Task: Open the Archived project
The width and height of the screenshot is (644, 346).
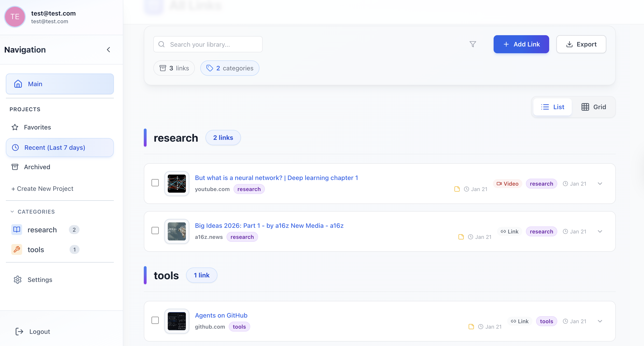Action: pos(37,167)
